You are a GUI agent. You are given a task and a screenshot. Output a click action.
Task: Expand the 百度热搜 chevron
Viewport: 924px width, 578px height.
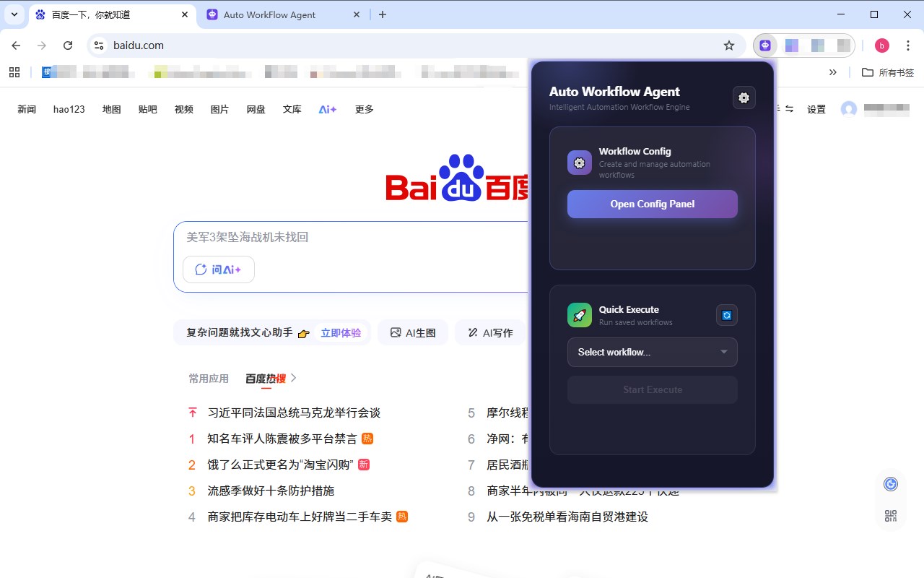(x=292, y=377)
